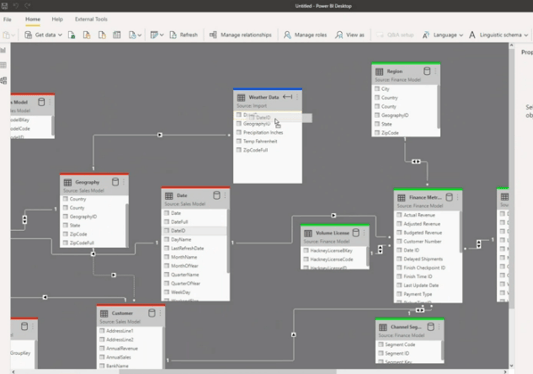Open more options on the Geography table

coord(124,182)
